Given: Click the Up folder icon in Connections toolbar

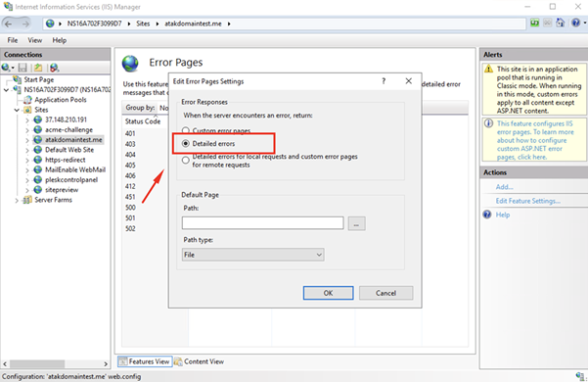Looking at the screenshot, I should (38, 68).
